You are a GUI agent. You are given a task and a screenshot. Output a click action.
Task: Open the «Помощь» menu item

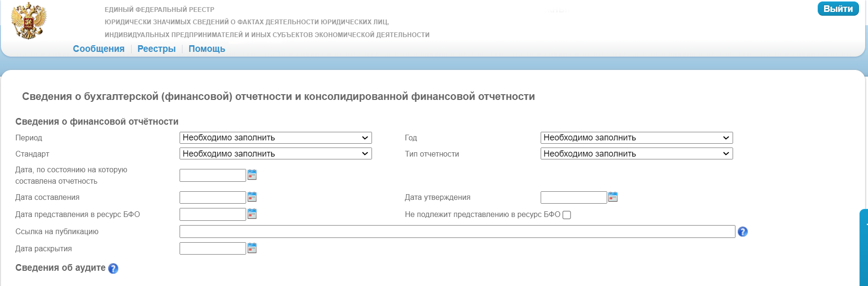tap(207, 49)
